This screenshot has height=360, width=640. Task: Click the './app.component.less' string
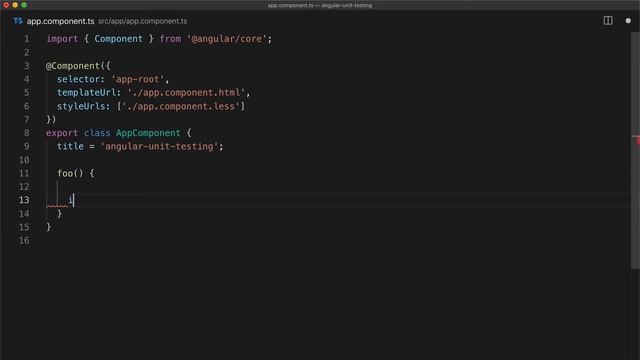(x=181, y=106)
